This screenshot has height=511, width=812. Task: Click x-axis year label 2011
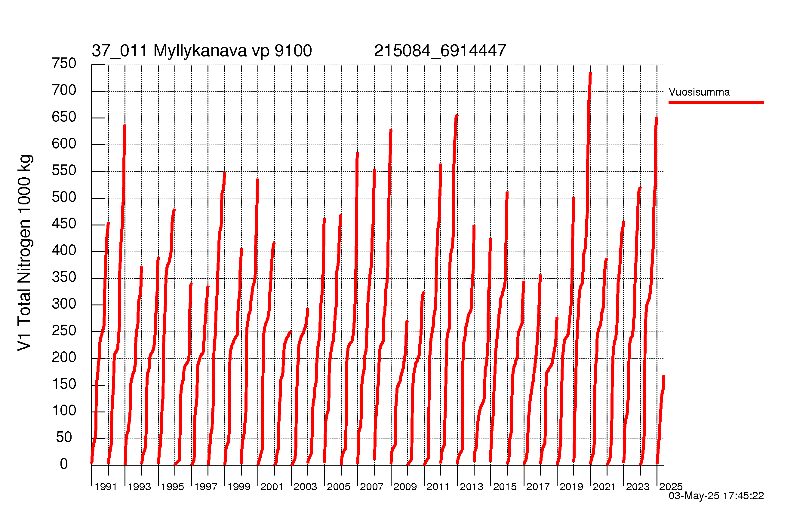pyautogui.click(x=438, y=487)
